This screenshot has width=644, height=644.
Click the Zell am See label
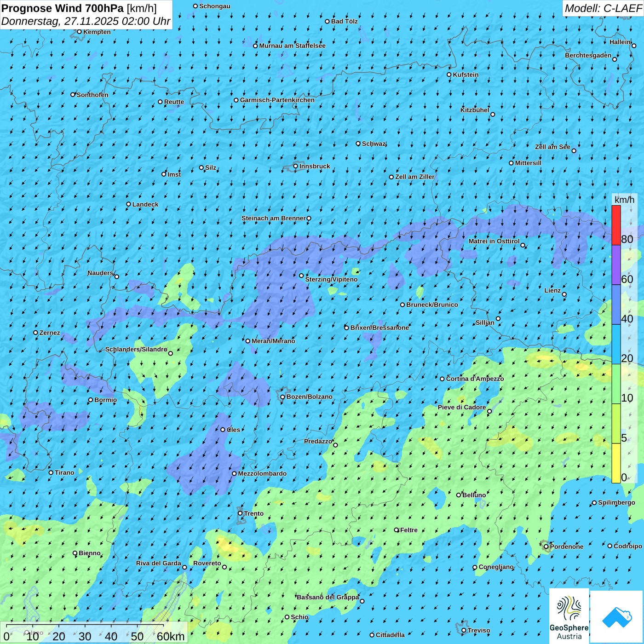coord(552,147)
